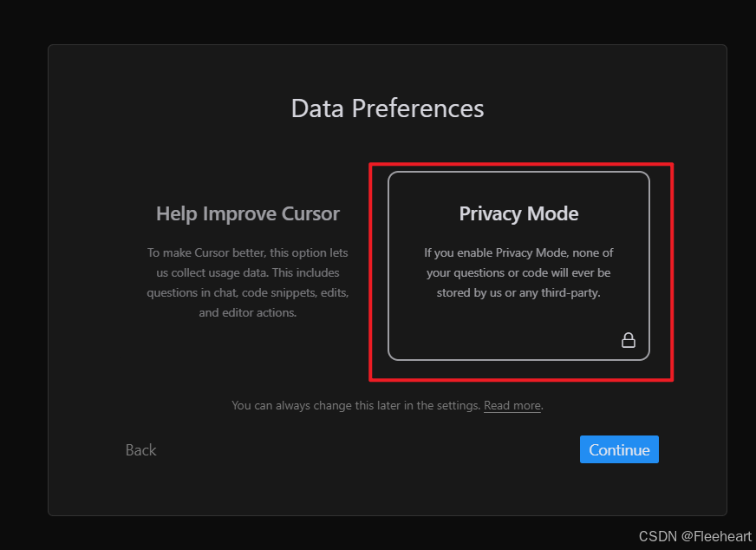Click the Help Improve Cursor description text
The height and width of the screenshot is (550, 756).
point(248,283)
